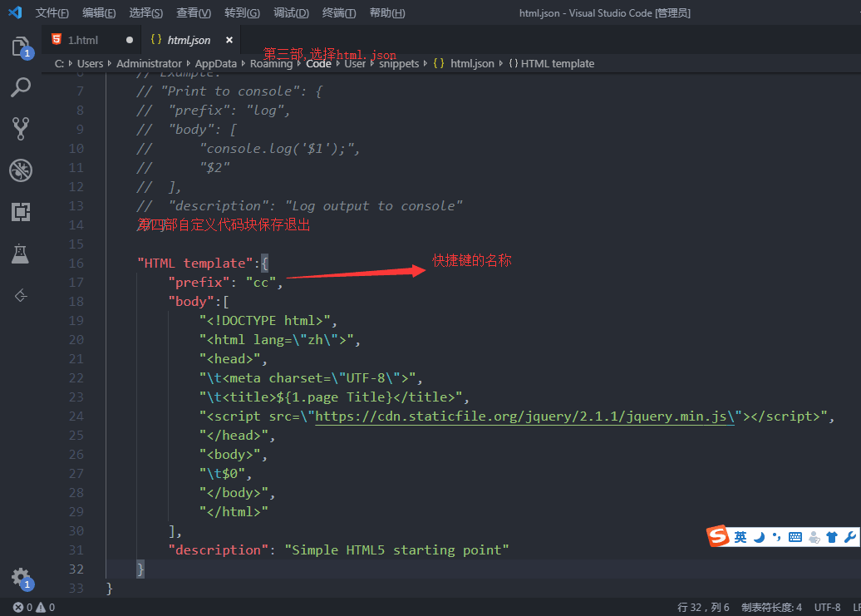Open the Source Control view
861x616 pixels.
tap(21, 129)
